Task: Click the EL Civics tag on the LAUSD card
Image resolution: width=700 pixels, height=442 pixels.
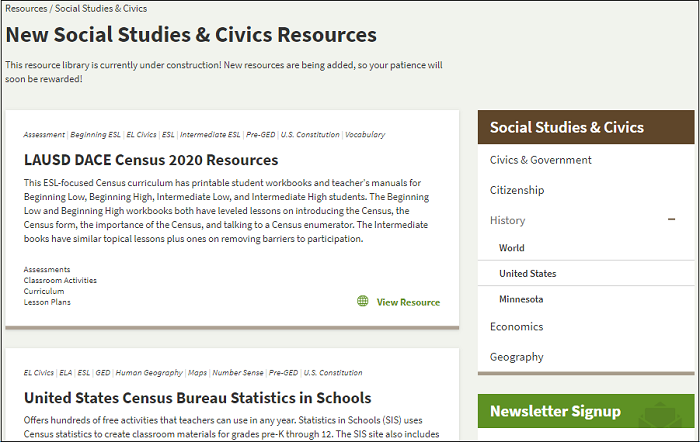Action: tap(141, 134)
